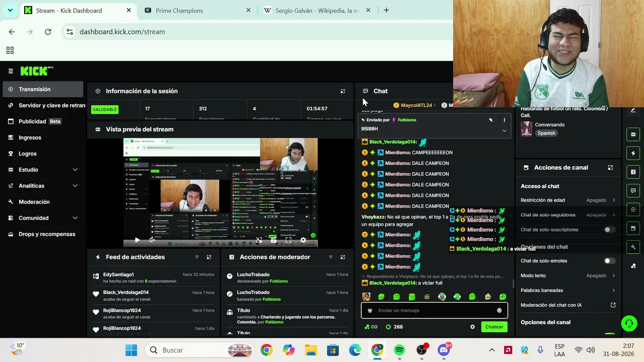The height and width of the screenshot is (362, 644).
Task: Click the stream preview thumbnail
Action: pos(220,193)
